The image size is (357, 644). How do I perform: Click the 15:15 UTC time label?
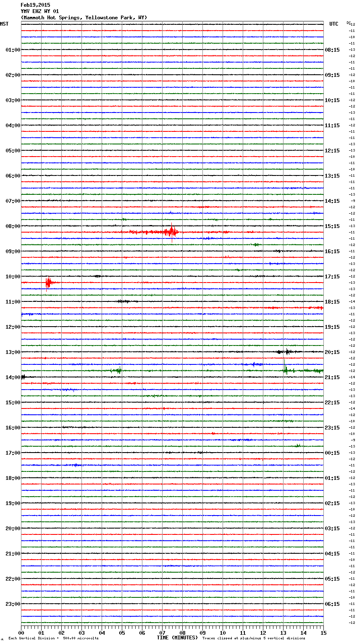tap(332, 226)
